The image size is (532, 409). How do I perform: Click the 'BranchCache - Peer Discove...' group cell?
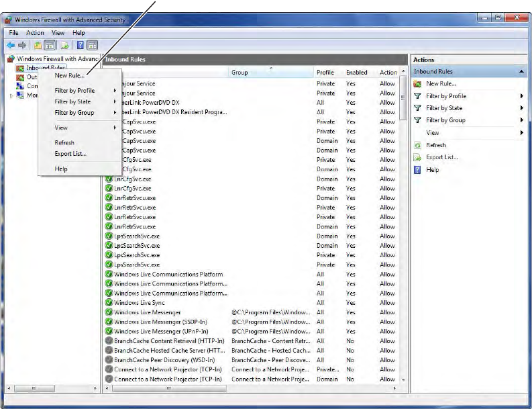tap(271, 360)
